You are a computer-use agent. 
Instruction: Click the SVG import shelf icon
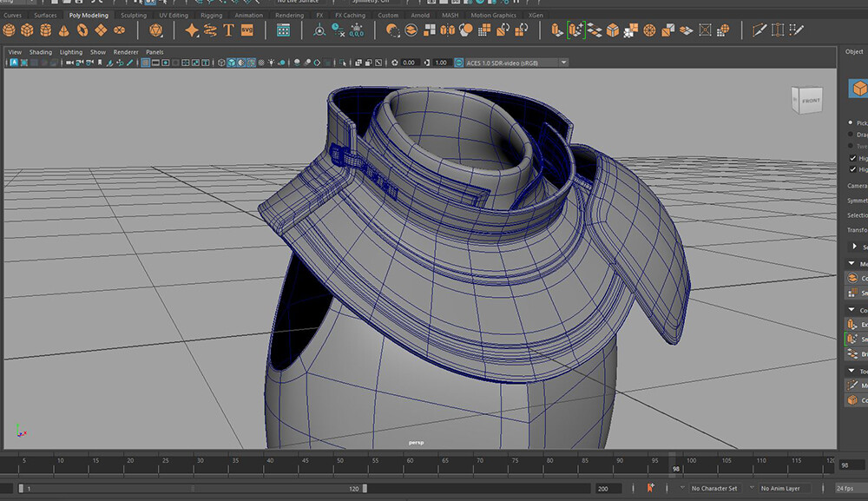point(247,30)
